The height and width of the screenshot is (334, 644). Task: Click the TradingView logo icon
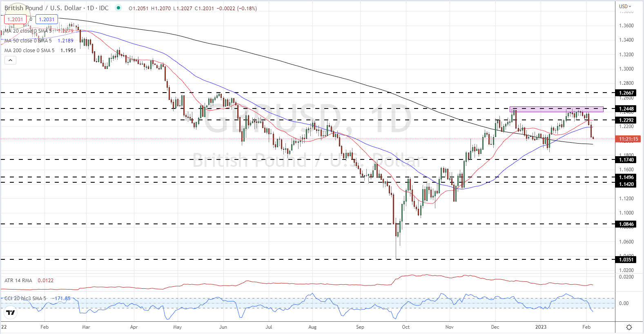(11, 313)
